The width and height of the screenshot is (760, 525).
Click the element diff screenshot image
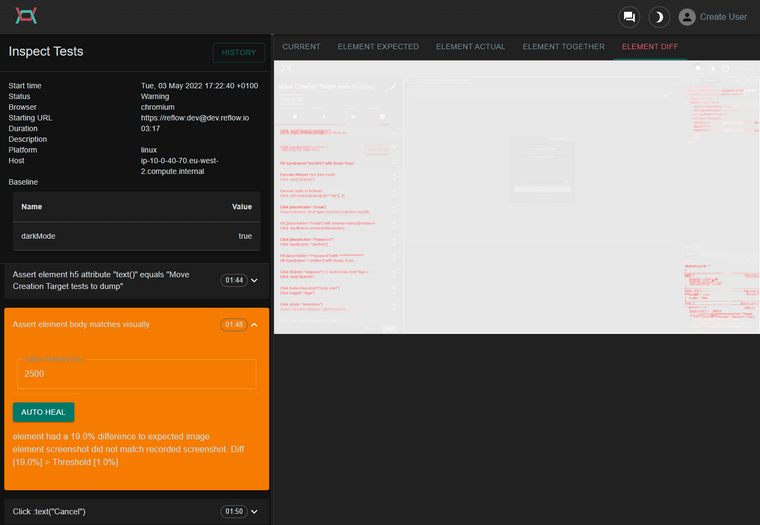[x=516, y=197]
